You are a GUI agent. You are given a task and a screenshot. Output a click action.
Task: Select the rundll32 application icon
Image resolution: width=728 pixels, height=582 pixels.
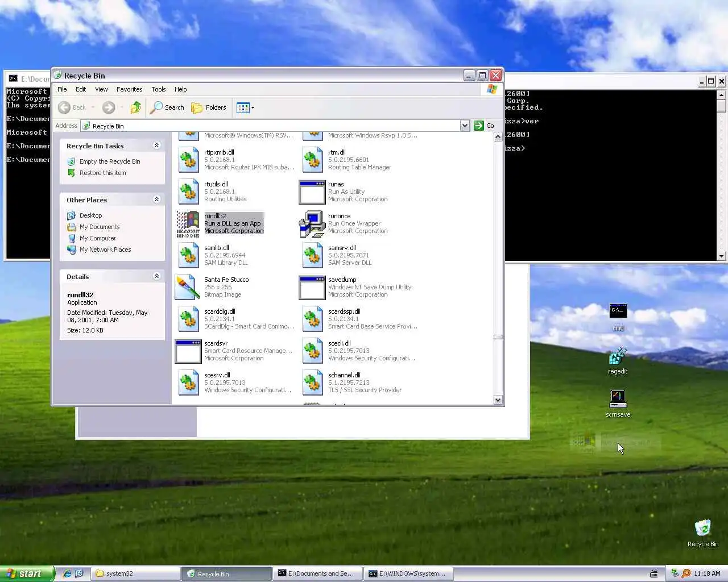188,224
